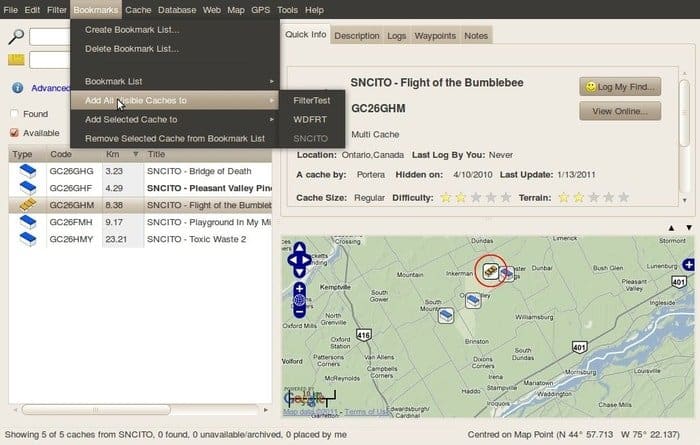Open the GPS menu
700x445 pixels.
pyautogui.click(x=260, y=10)
